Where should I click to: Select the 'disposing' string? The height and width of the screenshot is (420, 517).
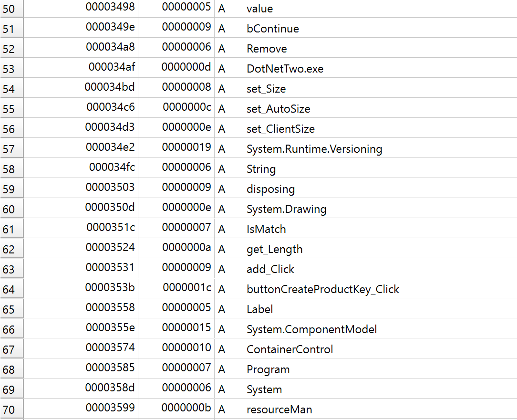(271, 189)
